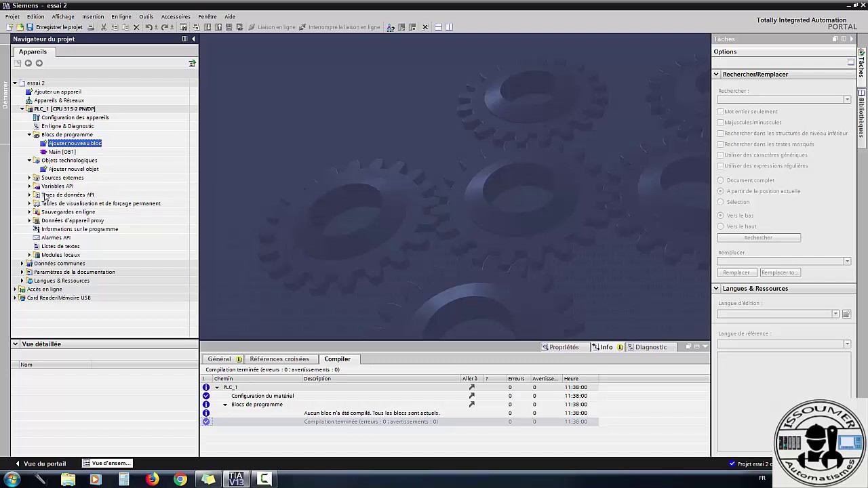Select the Document complet radio button
The image size is (868, 488).
[x=721, y=180]
